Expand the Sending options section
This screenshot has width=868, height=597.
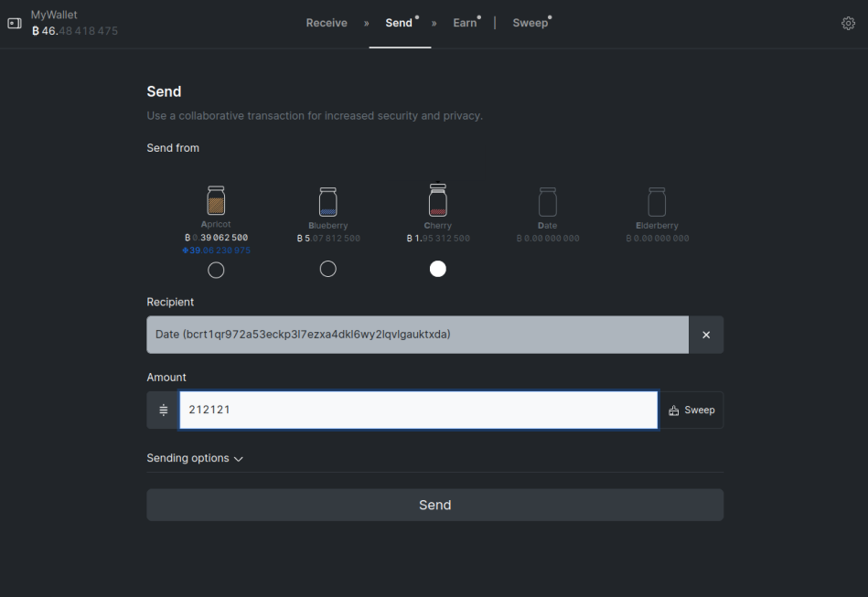[x=195, y=458]
